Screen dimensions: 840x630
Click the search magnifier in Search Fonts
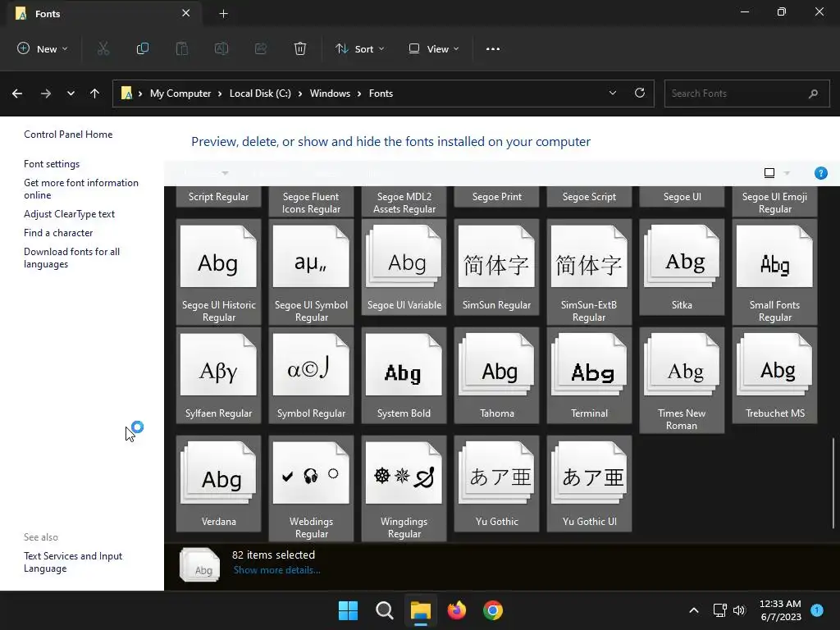(813, 94)
